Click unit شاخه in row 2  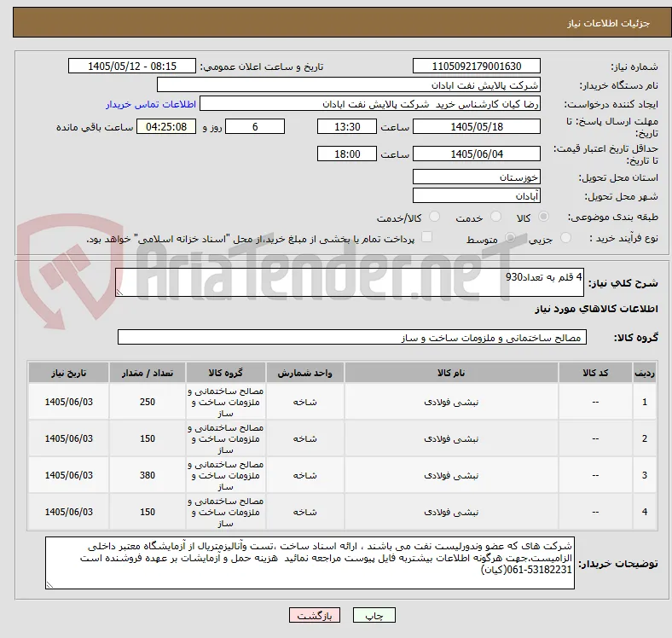304,438
